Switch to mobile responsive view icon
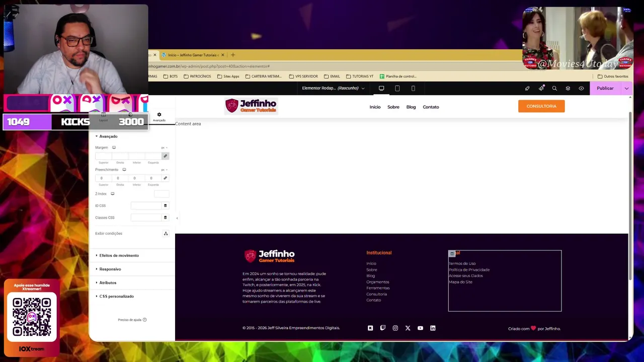The height and width of the screenshot is (362, 644). tap(413, 88)
